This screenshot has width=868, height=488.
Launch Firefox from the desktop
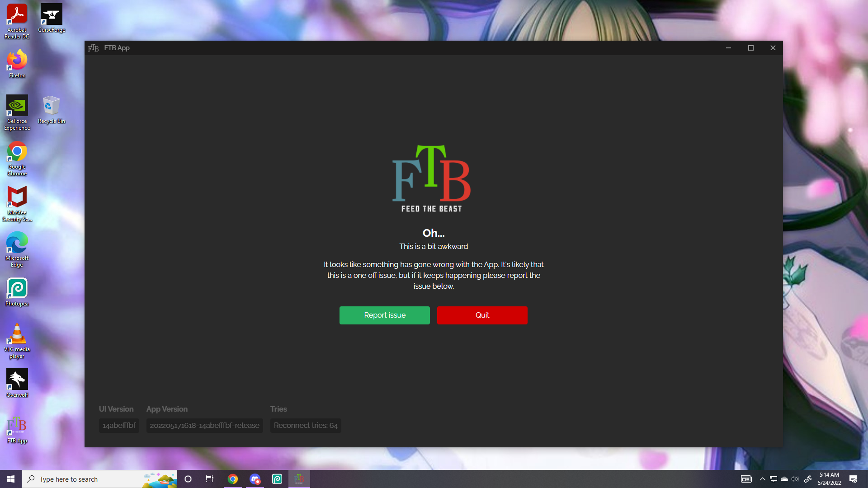coord(17,60)
